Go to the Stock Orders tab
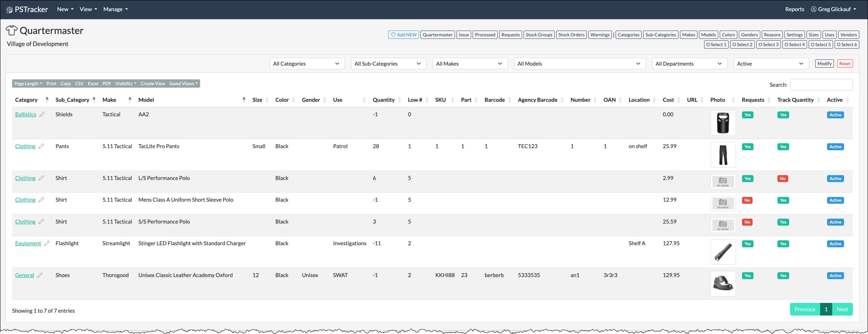Image resolution: width=868 pixels, height=334 pixels. [x=571, y=35]
